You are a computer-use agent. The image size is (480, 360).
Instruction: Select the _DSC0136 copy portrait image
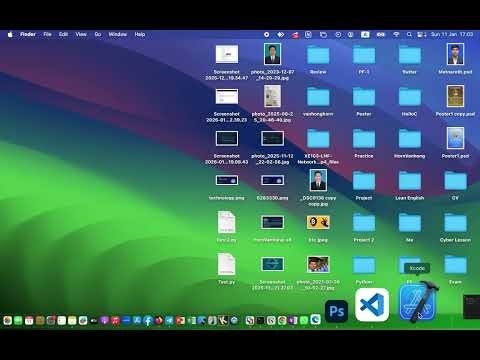(x=318, y=180)
